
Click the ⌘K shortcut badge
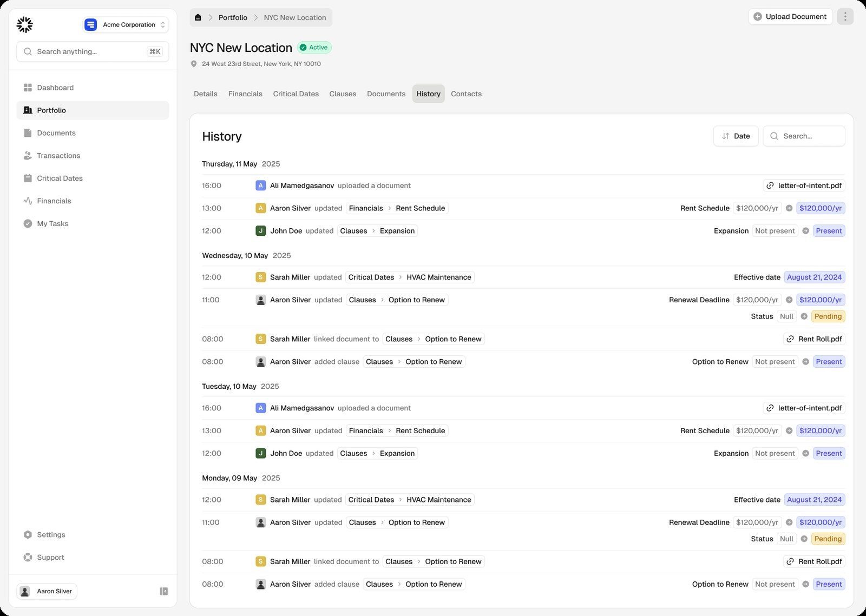(x=155, y=51)
